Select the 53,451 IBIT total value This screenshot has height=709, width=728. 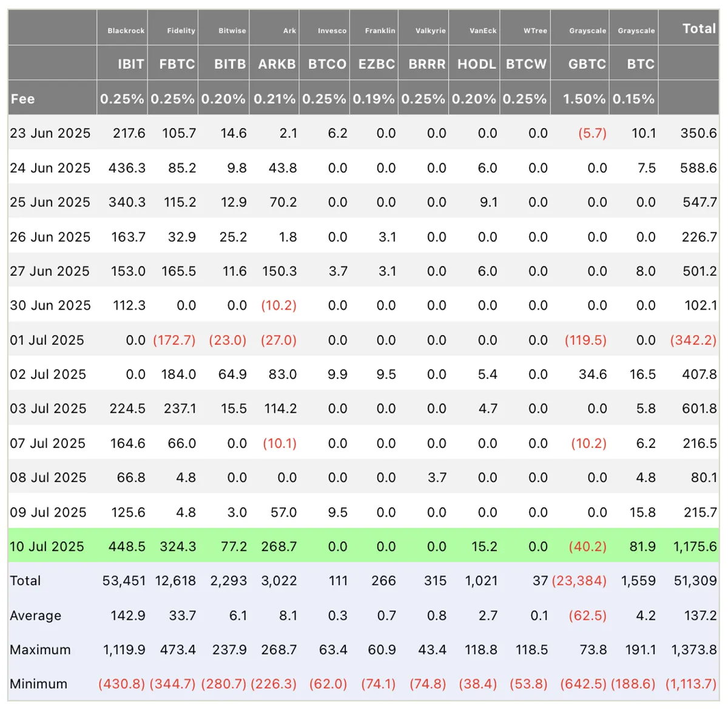pos(124,581)
